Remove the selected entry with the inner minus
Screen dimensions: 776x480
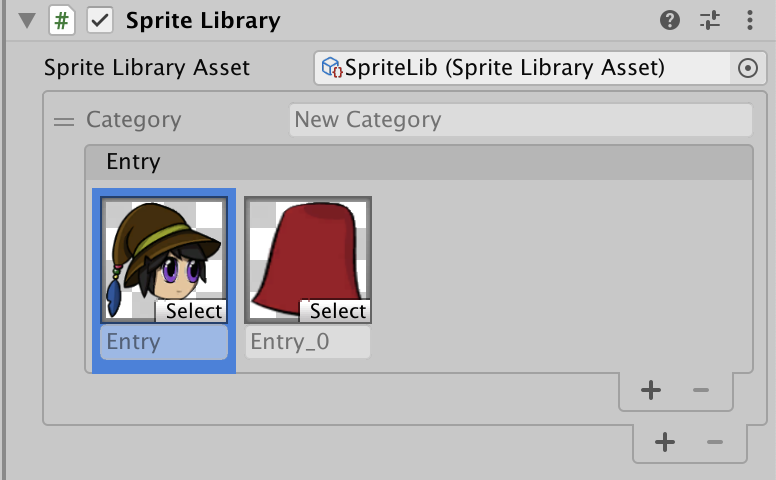700,389
